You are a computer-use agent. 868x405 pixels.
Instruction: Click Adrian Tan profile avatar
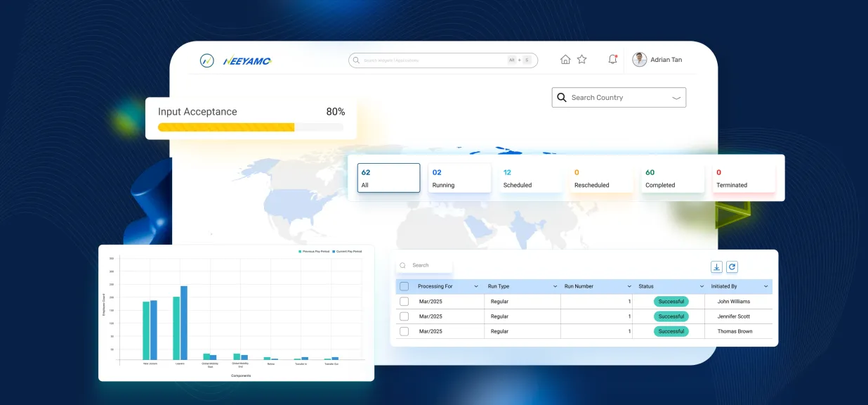click(639, 60)
